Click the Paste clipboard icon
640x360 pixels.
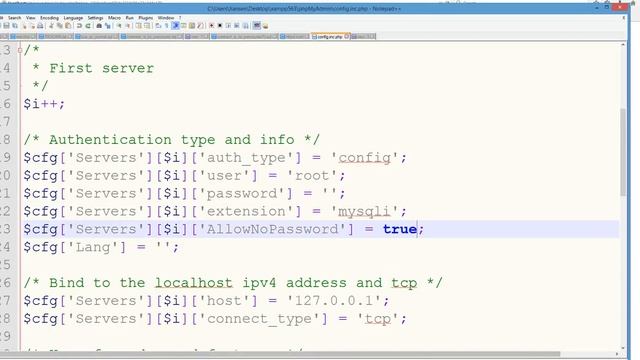68,26
